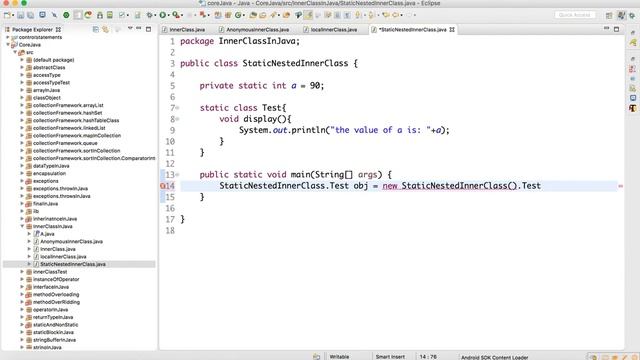Fold the display method at line 8
640x360 pixels.
[178, 119]
